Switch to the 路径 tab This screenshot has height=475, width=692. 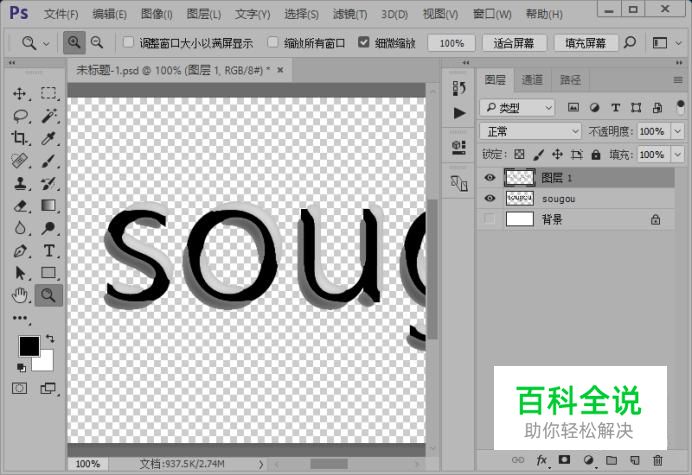570,80
